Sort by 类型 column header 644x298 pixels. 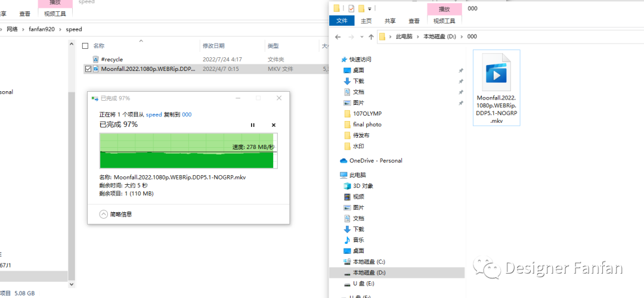(273, 45)
